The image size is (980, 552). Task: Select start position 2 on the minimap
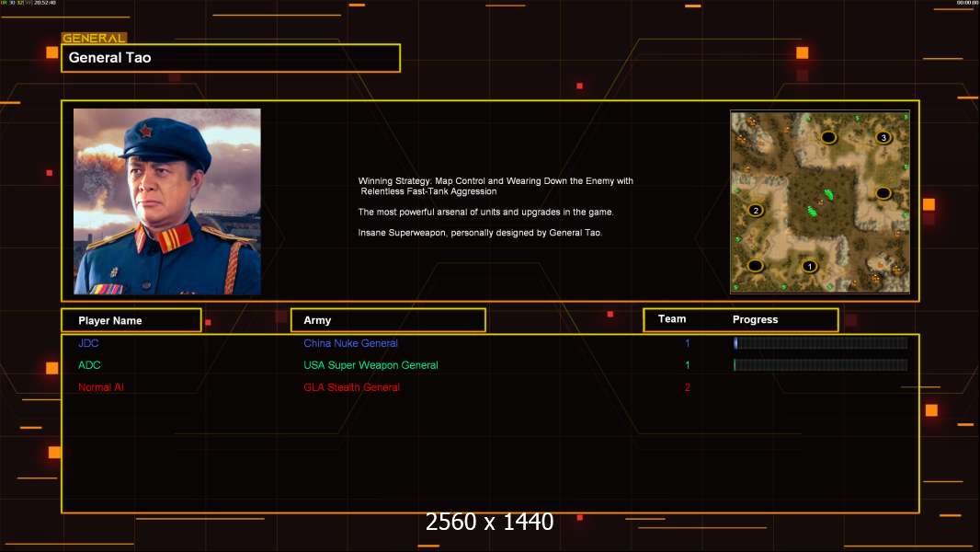click(x=756, y=210)
